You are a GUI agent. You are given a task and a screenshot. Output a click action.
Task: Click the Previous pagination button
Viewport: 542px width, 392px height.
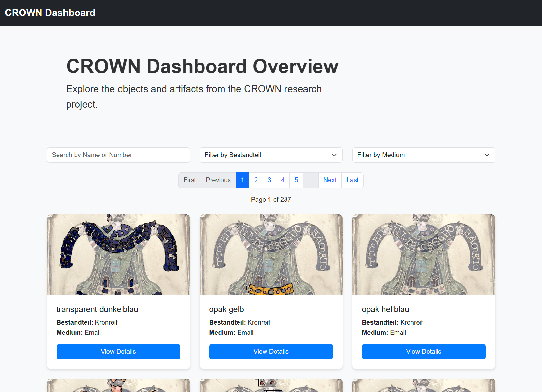pyautogui.click(x=218, y=180)
